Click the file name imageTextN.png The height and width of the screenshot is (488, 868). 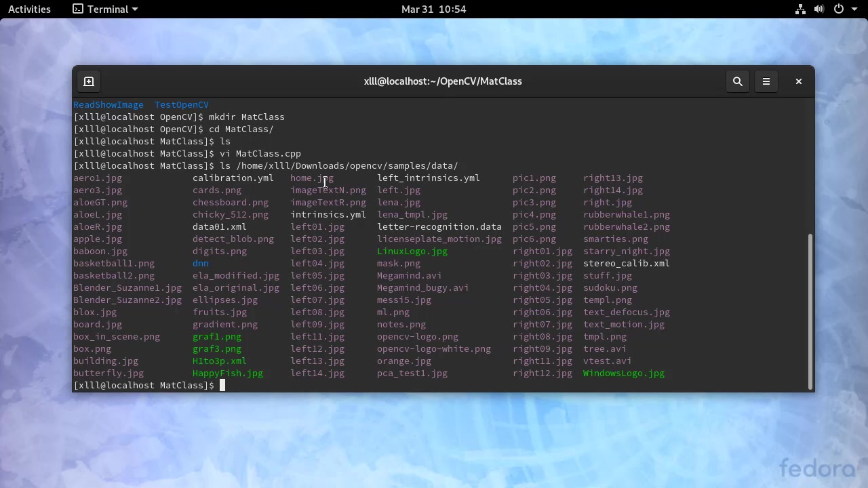coord(328,190)
